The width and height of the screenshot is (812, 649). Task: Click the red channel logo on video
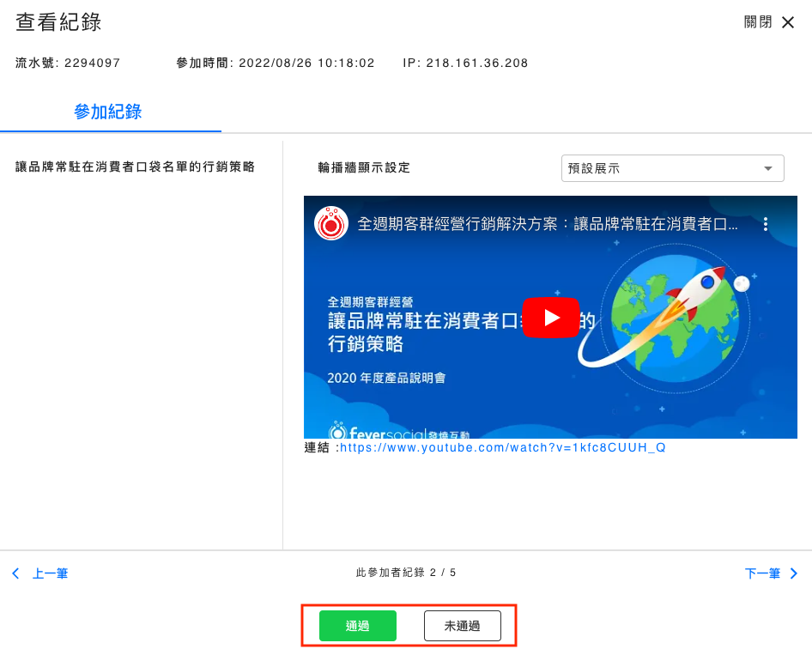pyautogui.click(x=330, y=223)
